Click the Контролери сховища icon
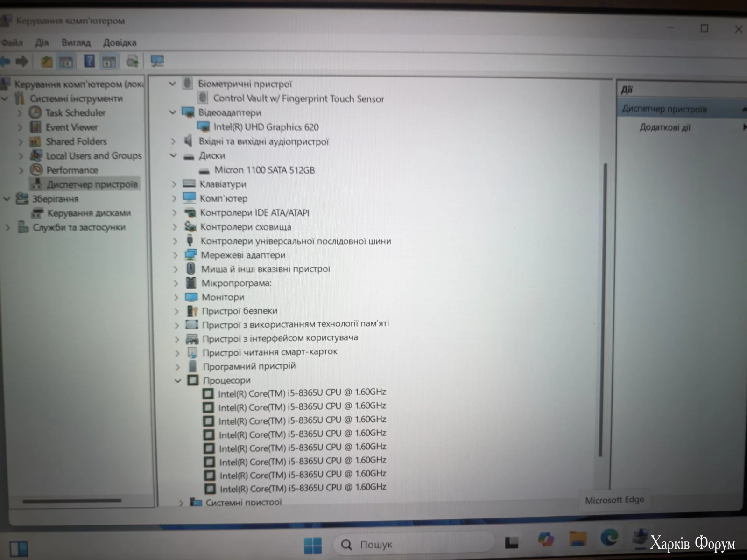The width and height of the screenshot is (747, 560). click(x=190, y=227)
